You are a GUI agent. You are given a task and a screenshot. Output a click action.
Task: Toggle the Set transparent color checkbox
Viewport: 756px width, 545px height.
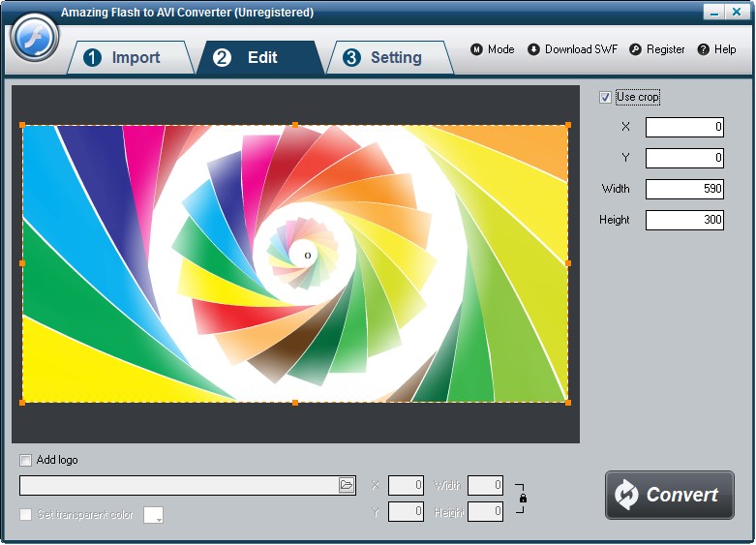click(x=26, y=514)
